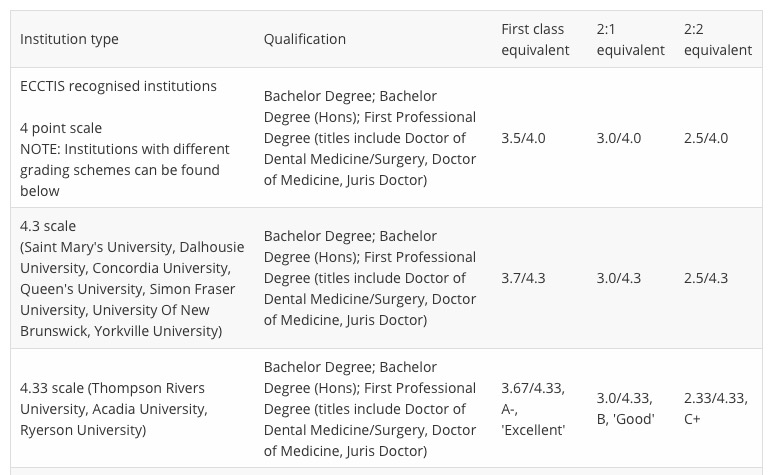Image resolution: width=772 pixels, height=475 pixels.
Task: Click the 4.33 scale Thompson Rivers cell
Action: (x=113, y=409)
